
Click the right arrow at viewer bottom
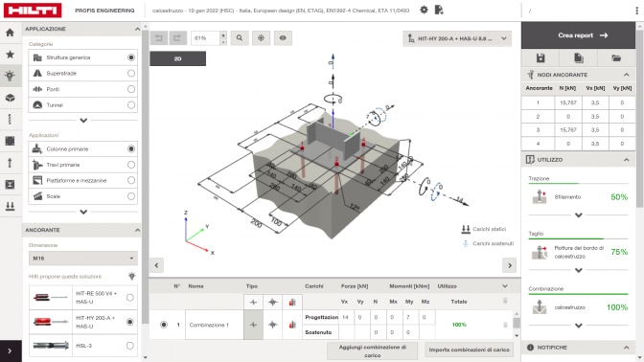pyautogui.click(x=510, y=265)
